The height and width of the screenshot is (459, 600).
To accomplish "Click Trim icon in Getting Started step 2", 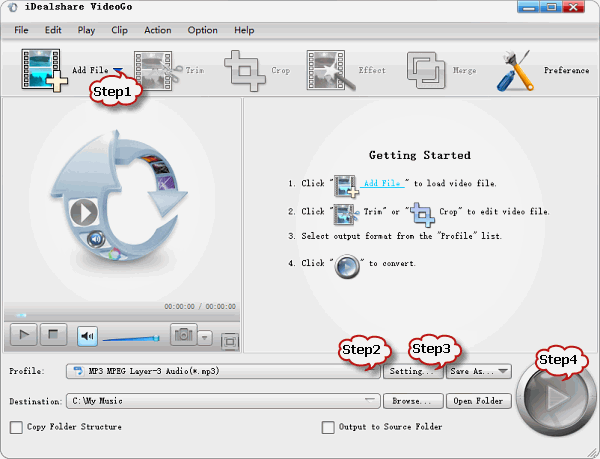I will click(x=346, y=213).
